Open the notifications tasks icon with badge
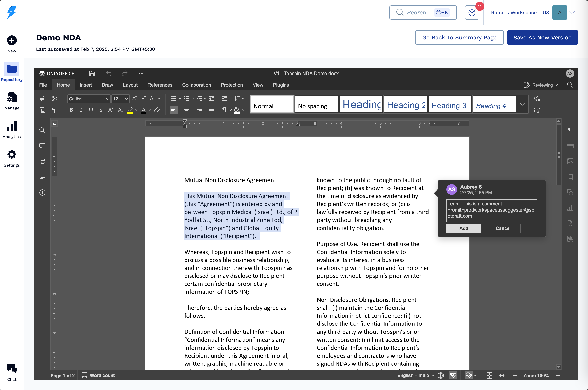The image size is (588, 390). [x=472, y=12]
